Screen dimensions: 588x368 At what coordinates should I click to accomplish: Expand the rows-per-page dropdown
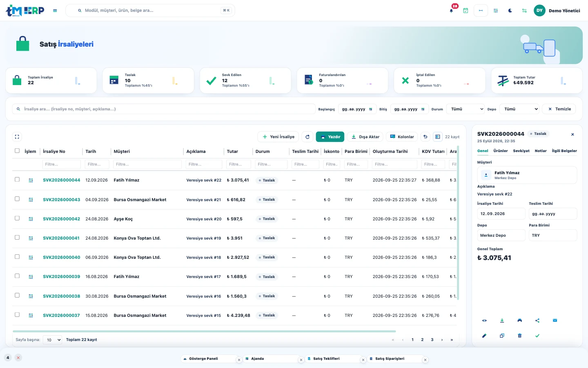(x=52, y=340)
